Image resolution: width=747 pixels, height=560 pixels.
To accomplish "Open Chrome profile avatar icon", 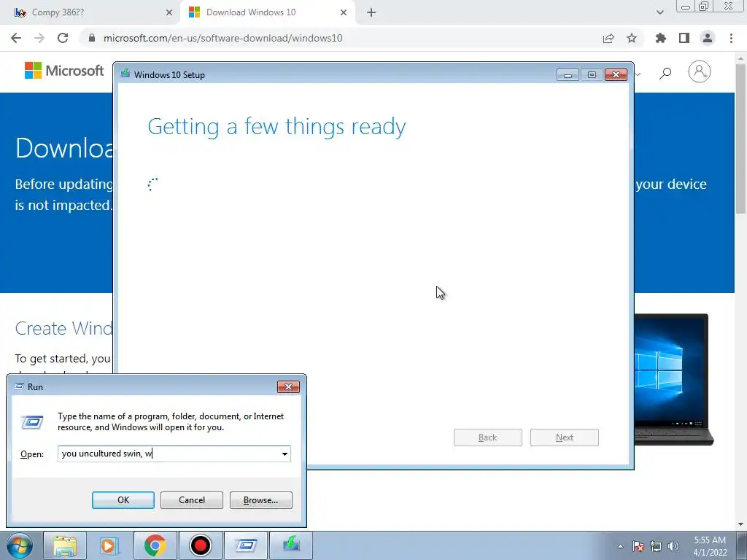I will point(708,38).
